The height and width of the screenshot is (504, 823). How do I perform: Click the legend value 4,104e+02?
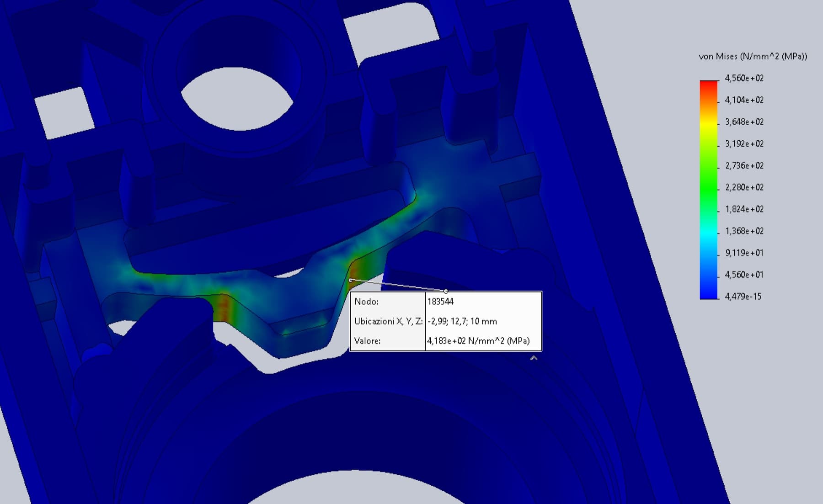[744, 100]
